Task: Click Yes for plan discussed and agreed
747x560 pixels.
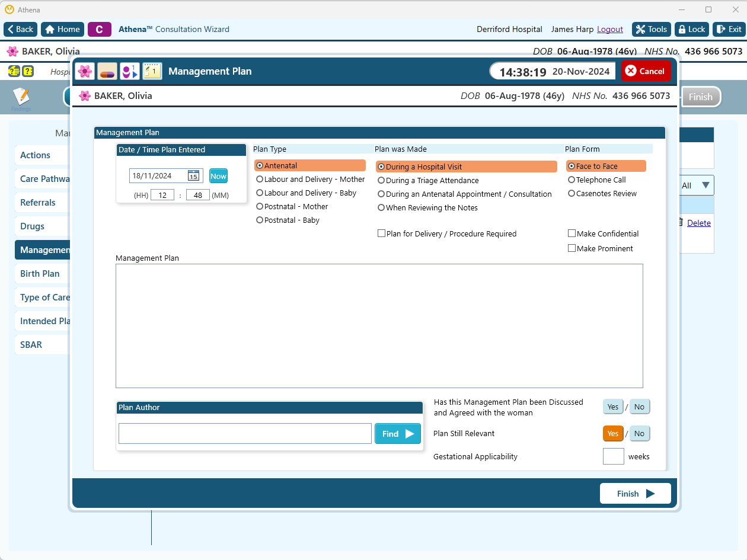Action: click(x=613, y=407)
